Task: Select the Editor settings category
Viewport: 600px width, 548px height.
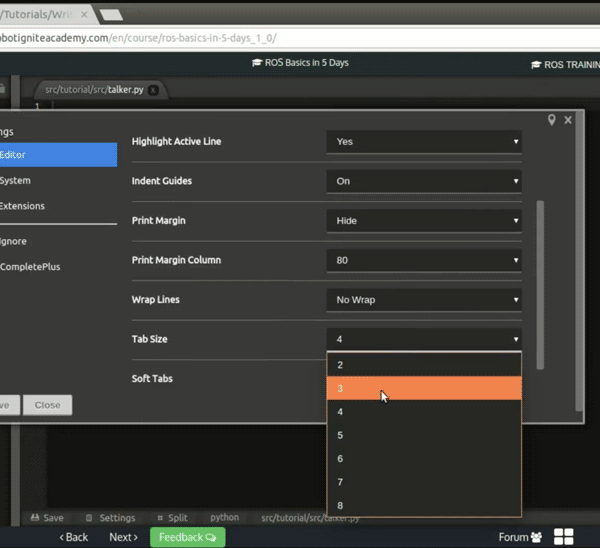Action: click(x=58, y=155)
